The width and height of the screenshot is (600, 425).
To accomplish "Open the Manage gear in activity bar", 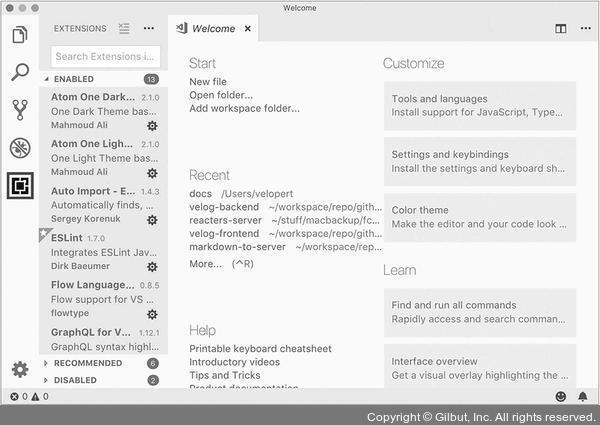I will click(20, 370).
